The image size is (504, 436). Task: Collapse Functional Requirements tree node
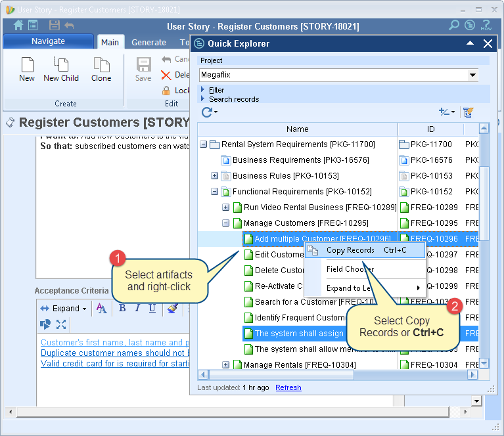coord(215,192)
